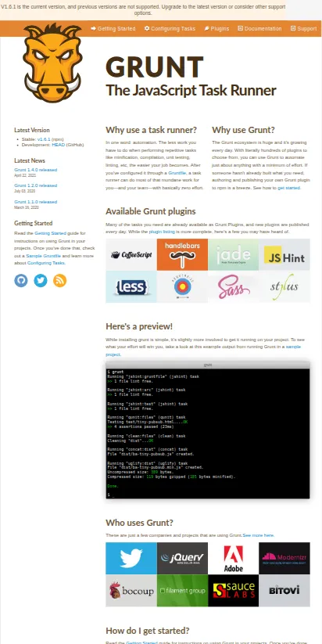Select the JSHint plugin tile
This screenshot has height=644, width=322.
[284, 254]
